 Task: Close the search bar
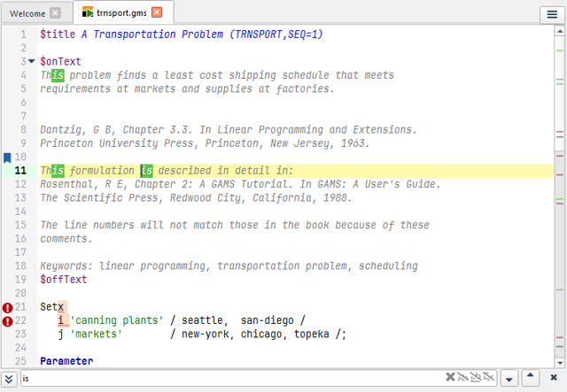554,378
